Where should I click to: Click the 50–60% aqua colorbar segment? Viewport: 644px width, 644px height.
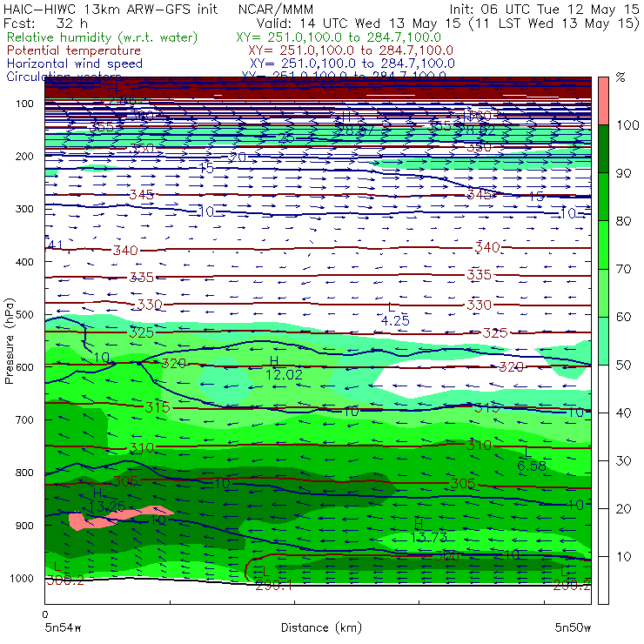[603, 341]
